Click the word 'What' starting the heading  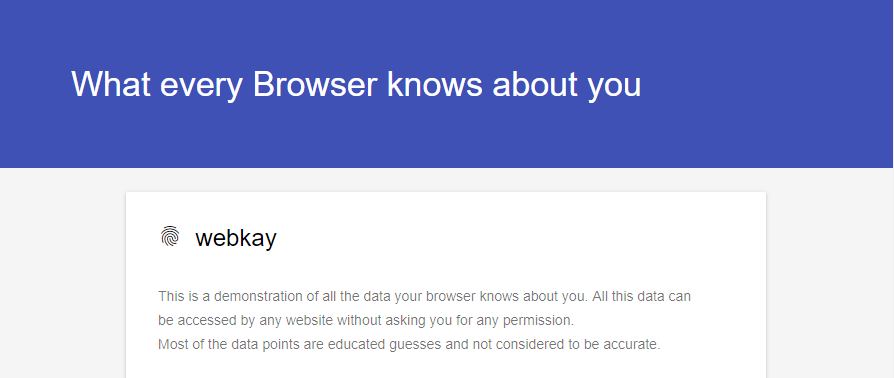pos(111,84)
